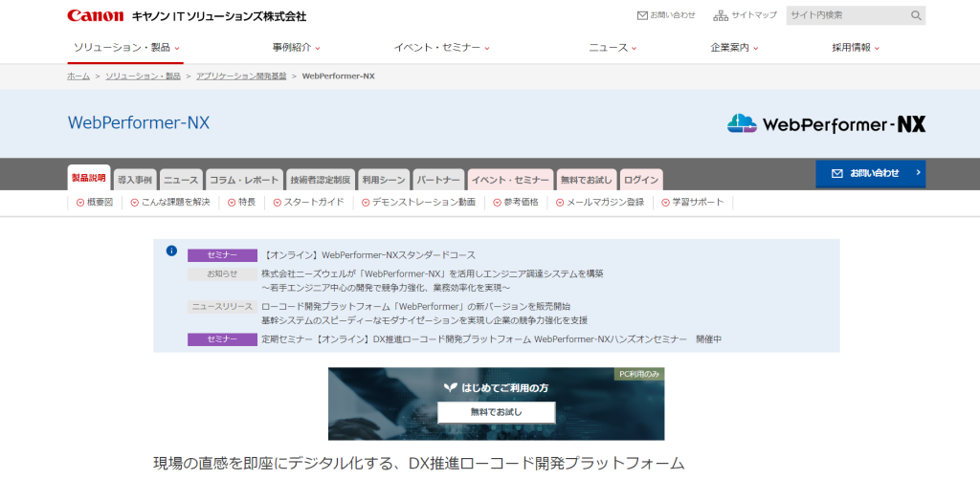Click the blue info icon in news box

171,251
